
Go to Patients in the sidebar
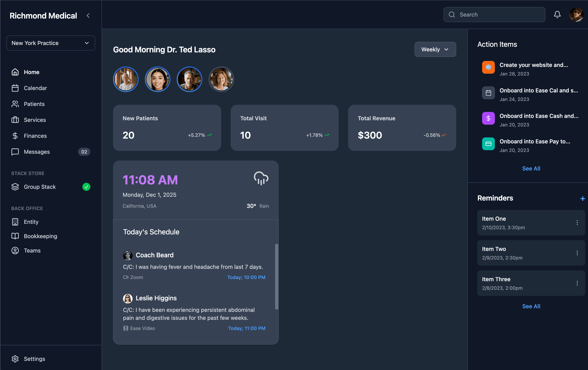(34, 104)
